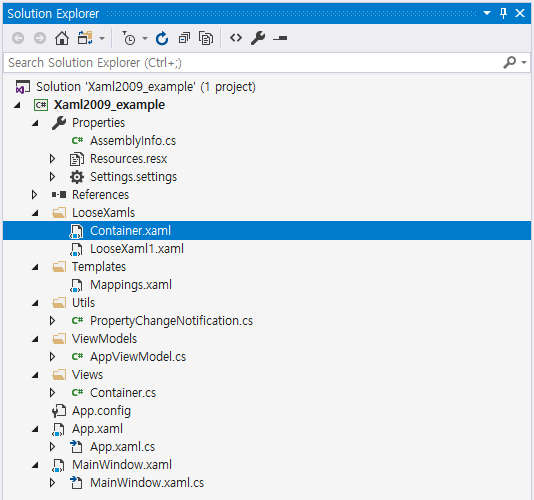Refresh the Solution Explorer
The image size is (534, 500).
point(162,38)
